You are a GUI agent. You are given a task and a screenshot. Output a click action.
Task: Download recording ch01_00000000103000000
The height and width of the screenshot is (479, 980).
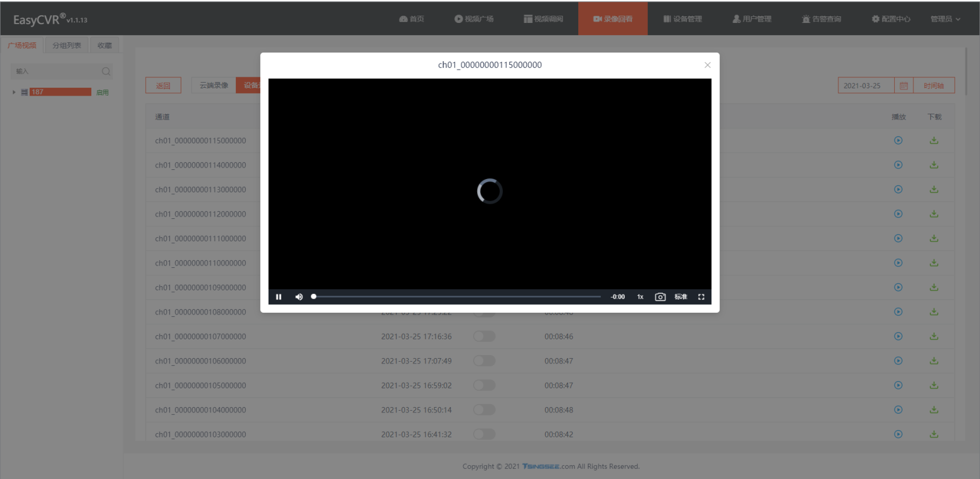934,434
